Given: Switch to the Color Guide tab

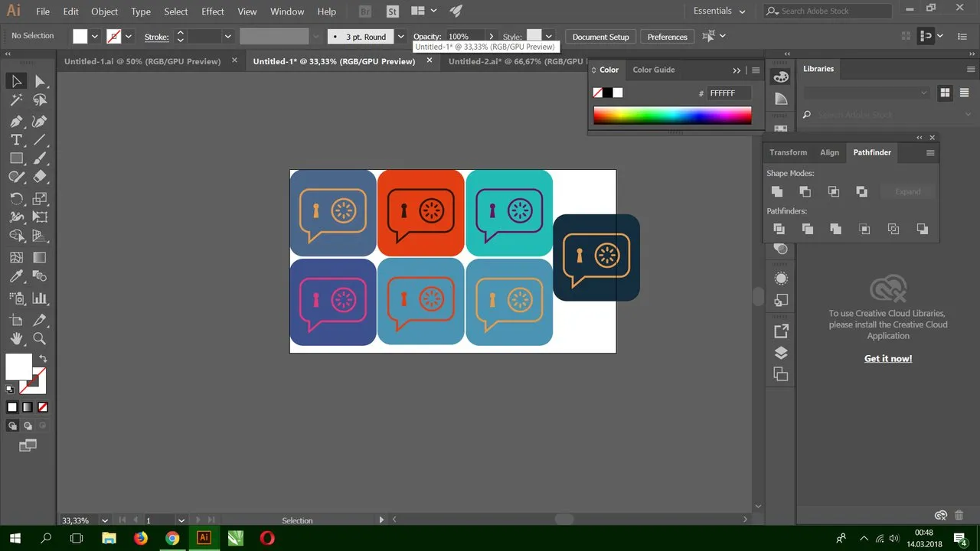Looking at the screenshot, I should (x=654, y=70).
